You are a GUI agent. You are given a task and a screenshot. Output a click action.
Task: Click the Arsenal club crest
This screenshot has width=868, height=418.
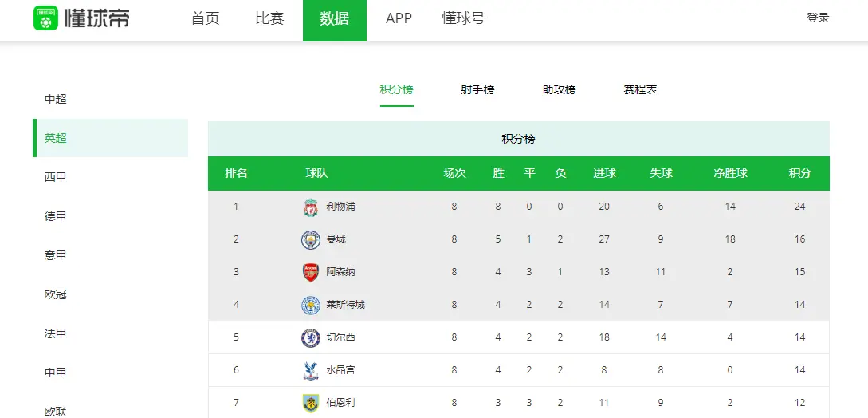pyautogui.click(x=311, y=273)
